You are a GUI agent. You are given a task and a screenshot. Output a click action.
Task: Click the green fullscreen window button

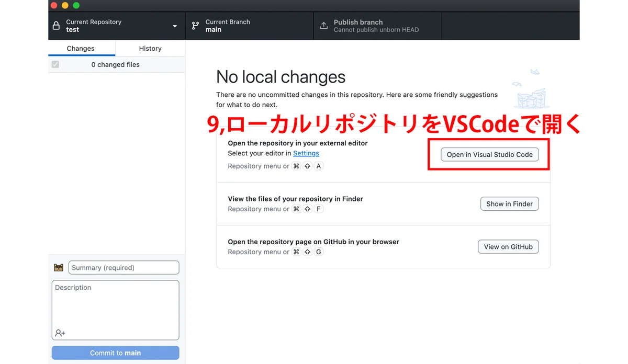[76, 5]
